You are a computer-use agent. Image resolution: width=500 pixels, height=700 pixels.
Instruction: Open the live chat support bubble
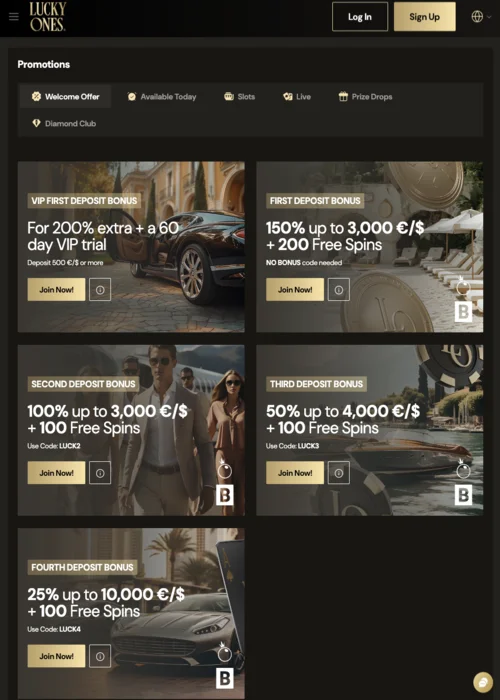pyautogui.click(x=483, y=683)
